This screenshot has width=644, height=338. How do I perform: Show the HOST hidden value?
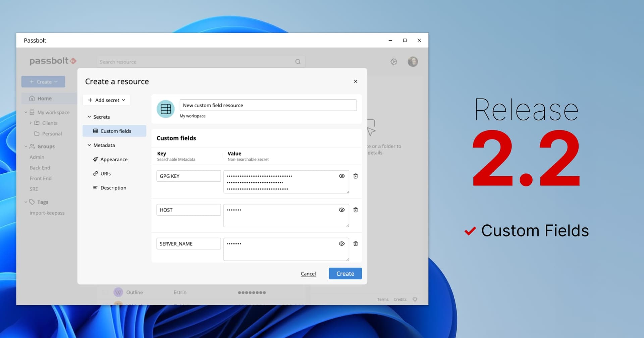pyautogui.click(x=341, y=210)
